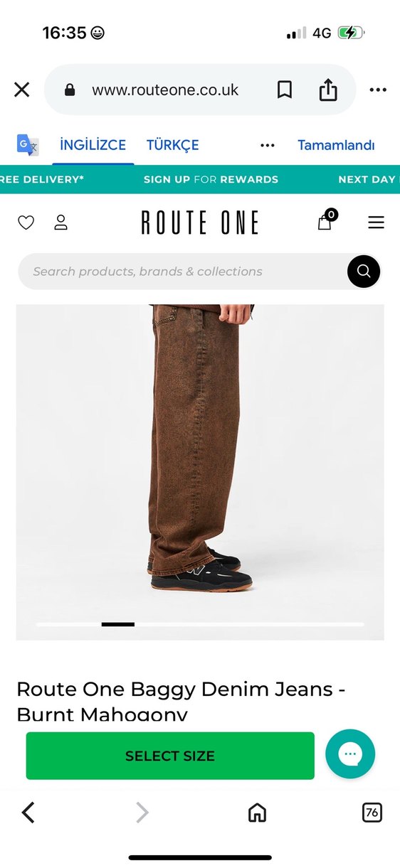Screen dimensions: 400x868
Task: Open translate bar more options dots
Action: 268,146
